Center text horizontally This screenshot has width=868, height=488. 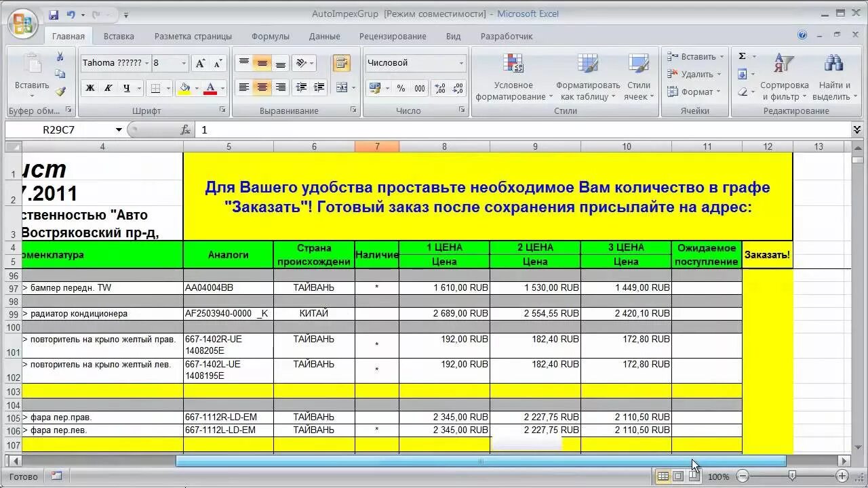click(x=262, y=87)
